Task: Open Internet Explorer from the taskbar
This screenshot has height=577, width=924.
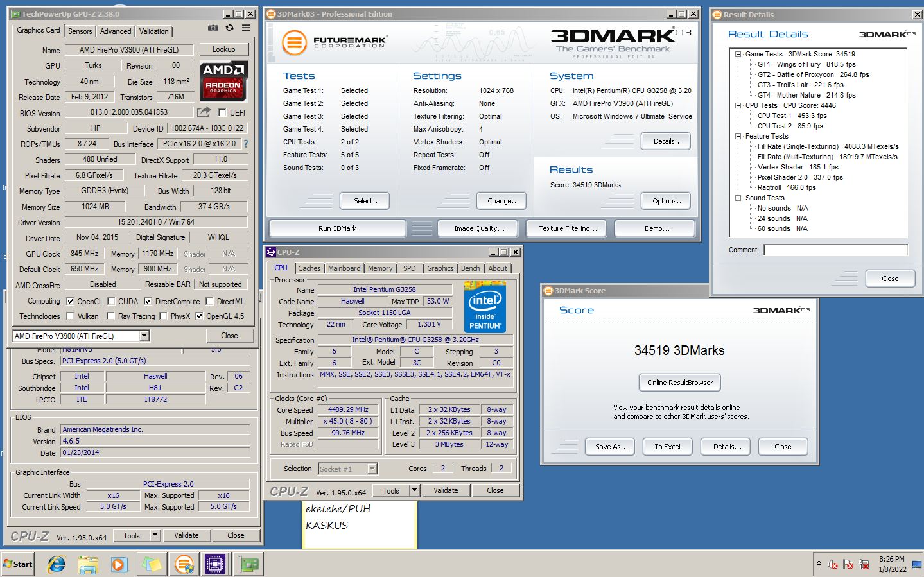Action: point(57,564)
